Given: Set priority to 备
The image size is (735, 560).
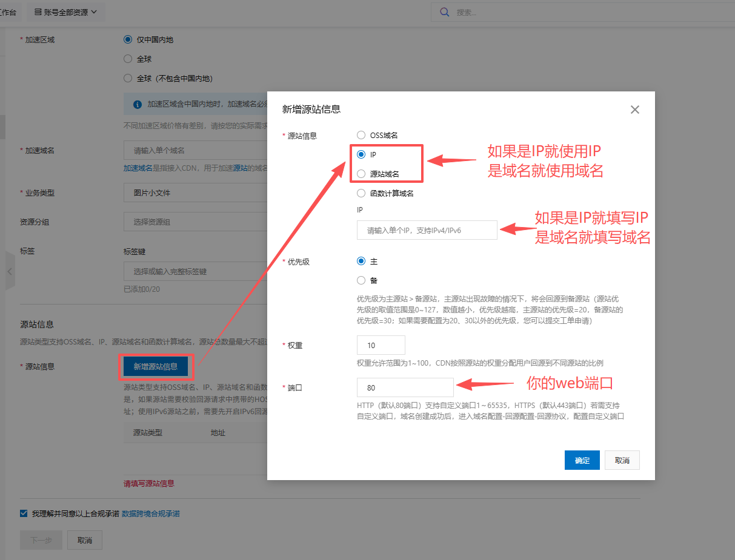Looking at the screenshot, I should point(361,280).
